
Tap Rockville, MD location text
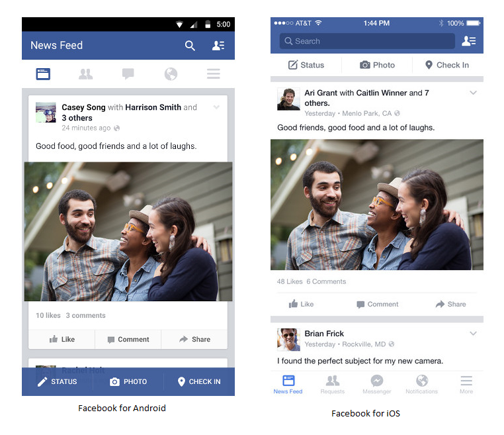point(364,344)
